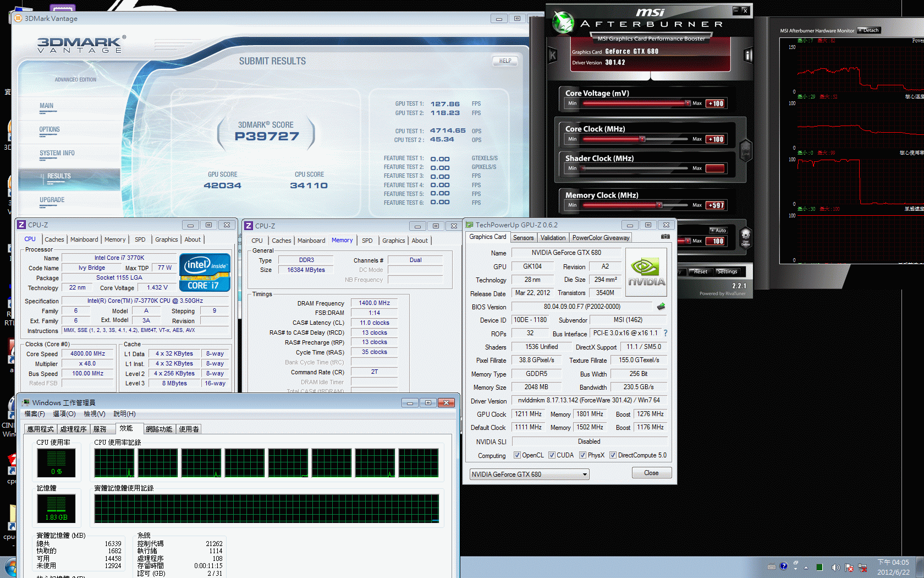Toggle the Link clocks button in Afterburner
The image size is (924, 578).
(x=745, y=150)
